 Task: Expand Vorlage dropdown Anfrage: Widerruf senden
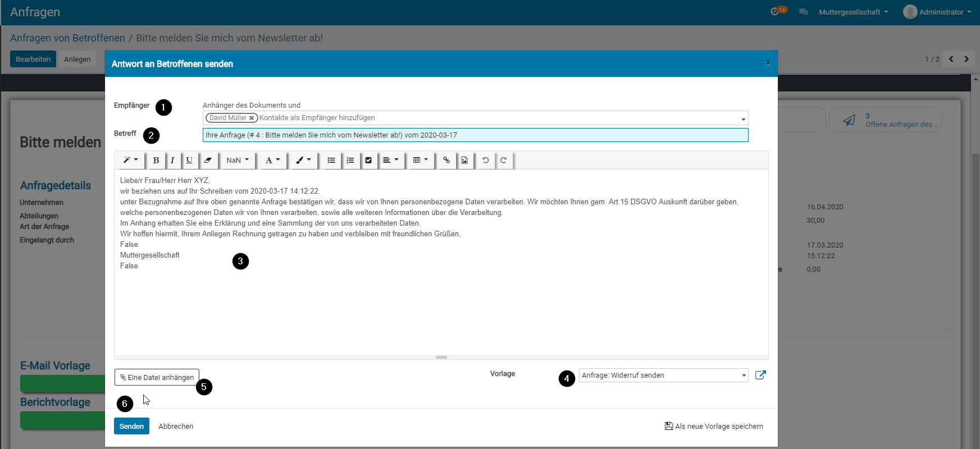point(744,375)
